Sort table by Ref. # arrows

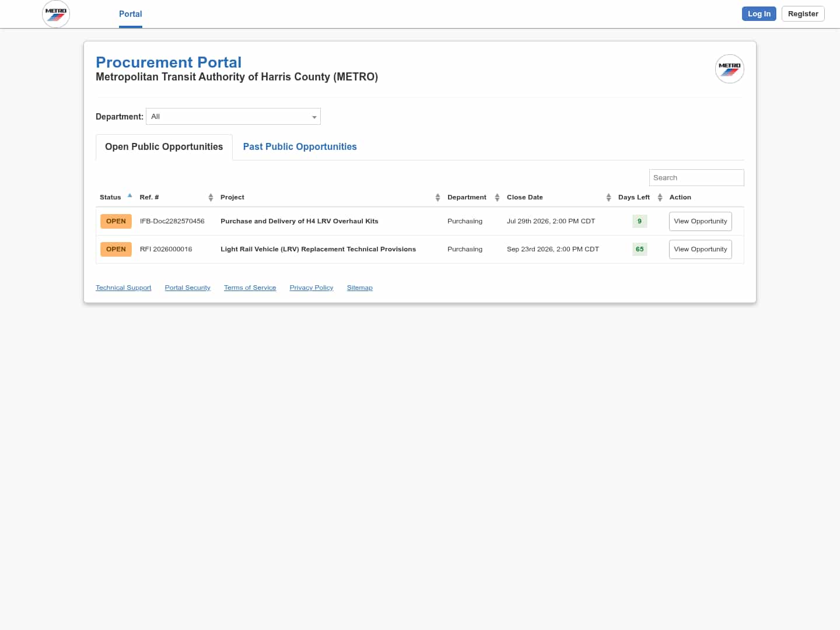coord(211,198)
